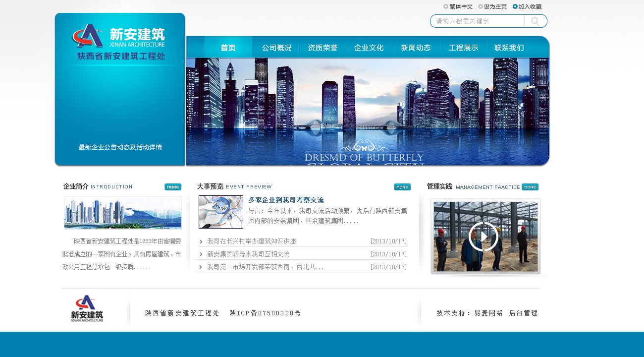The height and width of the screenshot is (357, 644).
Task: Click the 大事预览 section heading
Action: tap(210, 186)
